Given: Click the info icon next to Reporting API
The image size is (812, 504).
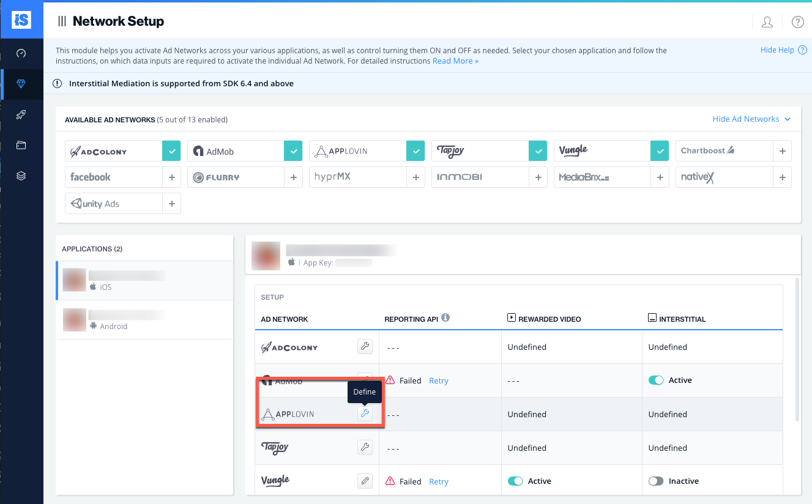Looking at the screenshot, I should [x=445, y=317].
